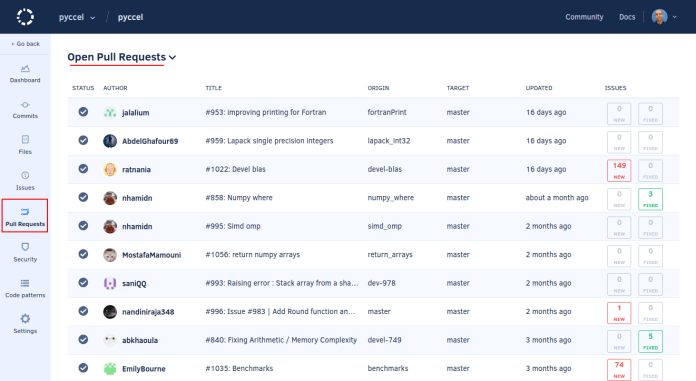Click jalalium's avatar icon
Screen dimensions: 696x381
[110, 112]
